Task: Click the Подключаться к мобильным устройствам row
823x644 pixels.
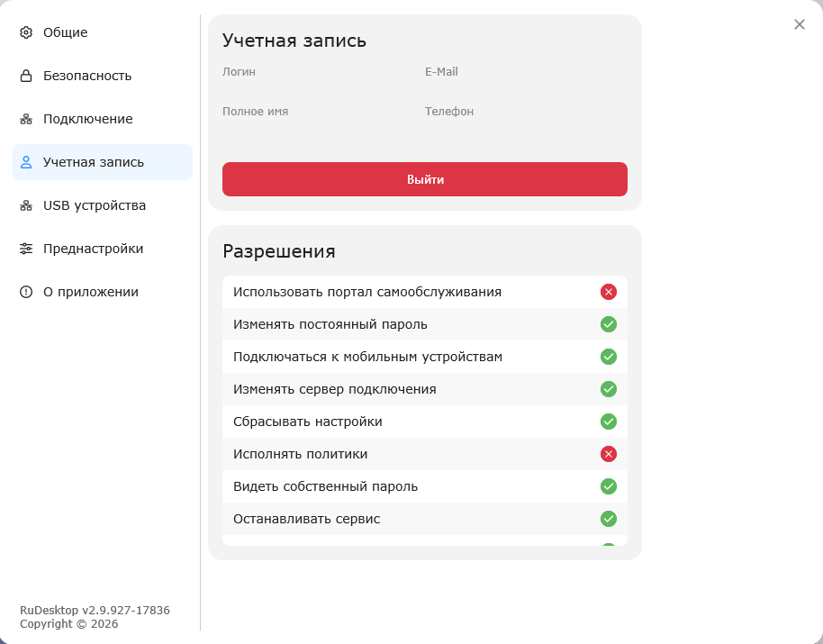Action: (x=367, y=357)
